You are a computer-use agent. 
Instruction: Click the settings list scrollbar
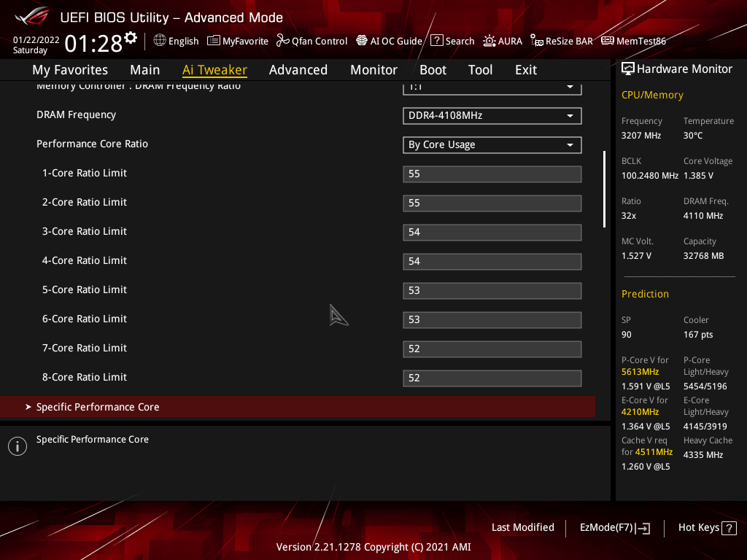click(x=604, y=189)
